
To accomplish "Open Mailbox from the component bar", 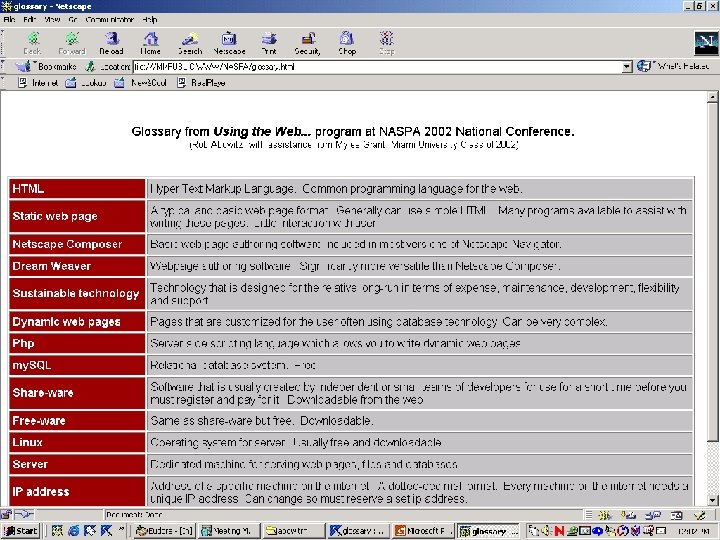I will 629,515.
